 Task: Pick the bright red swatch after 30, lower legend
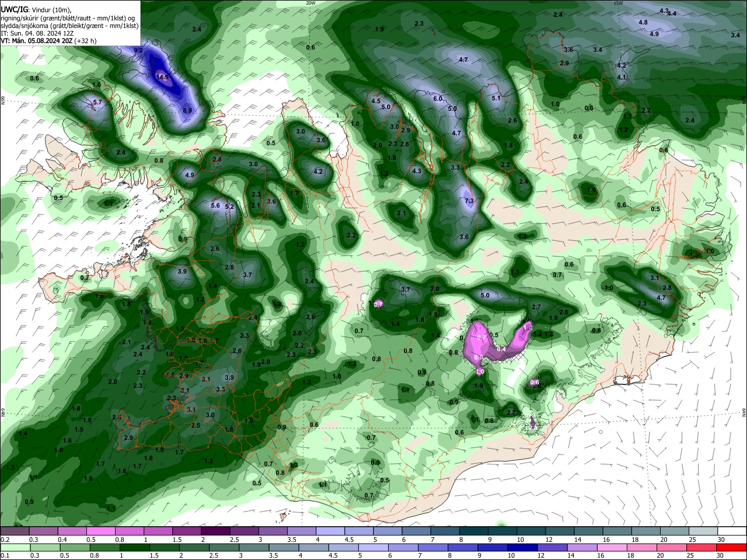pyautogui.click(x=732, y=547)
